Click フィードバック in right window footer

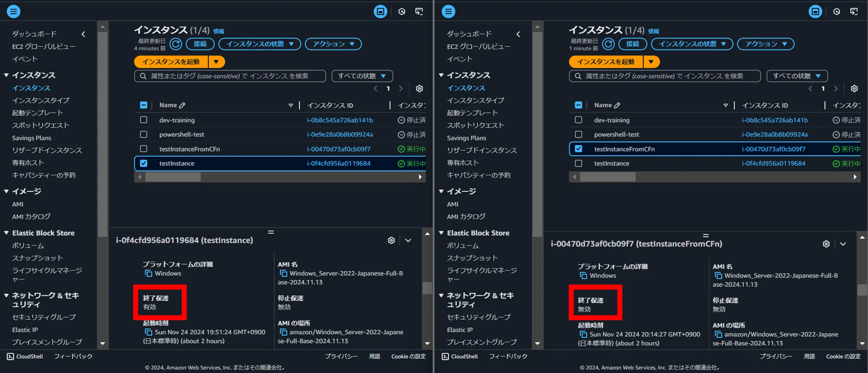[x=508, y=356]
